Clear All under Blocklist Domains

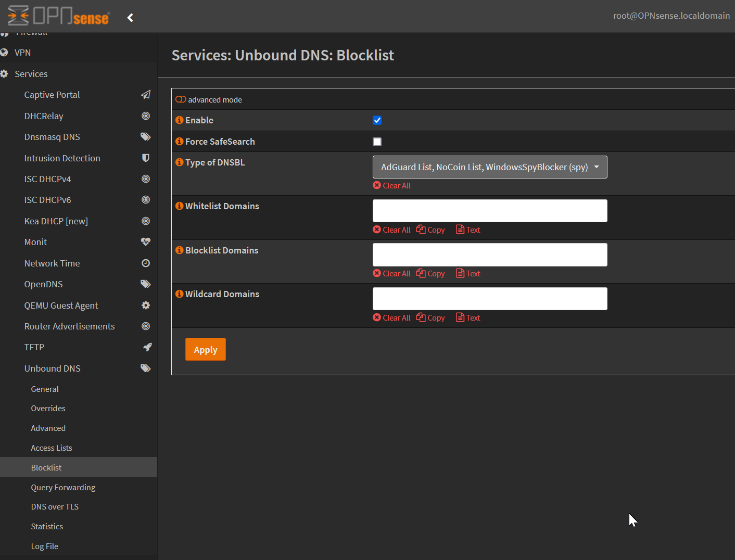click(x=391, y=274)
